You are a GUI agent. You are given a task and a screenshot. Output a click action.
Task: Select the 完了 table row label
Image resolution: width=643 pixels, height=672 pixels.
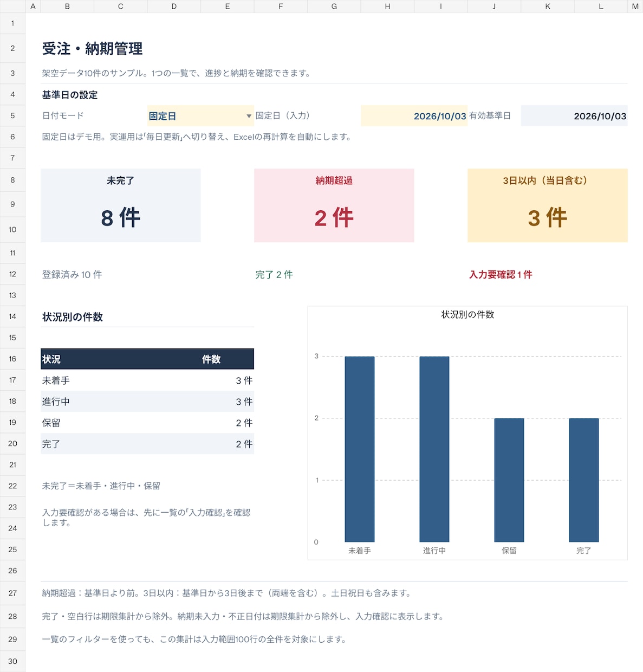coord(51,444)
